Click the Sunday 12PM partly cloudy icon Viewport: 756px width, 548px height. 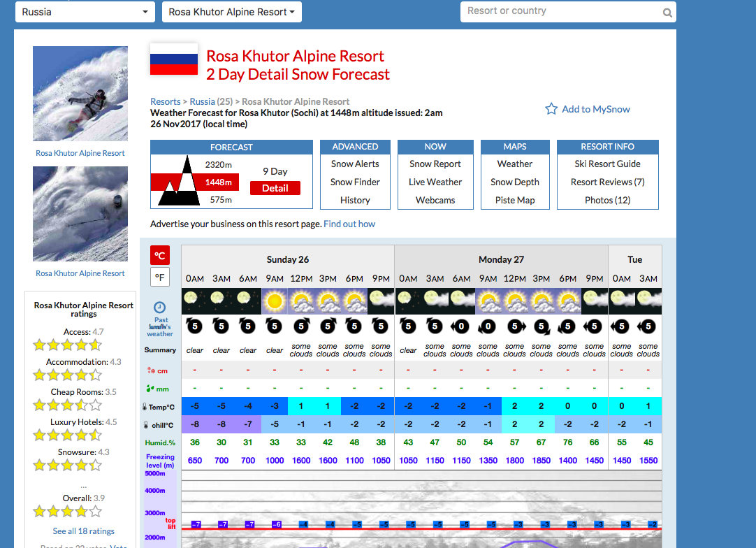pyautogui.click(x=301, y=301)
